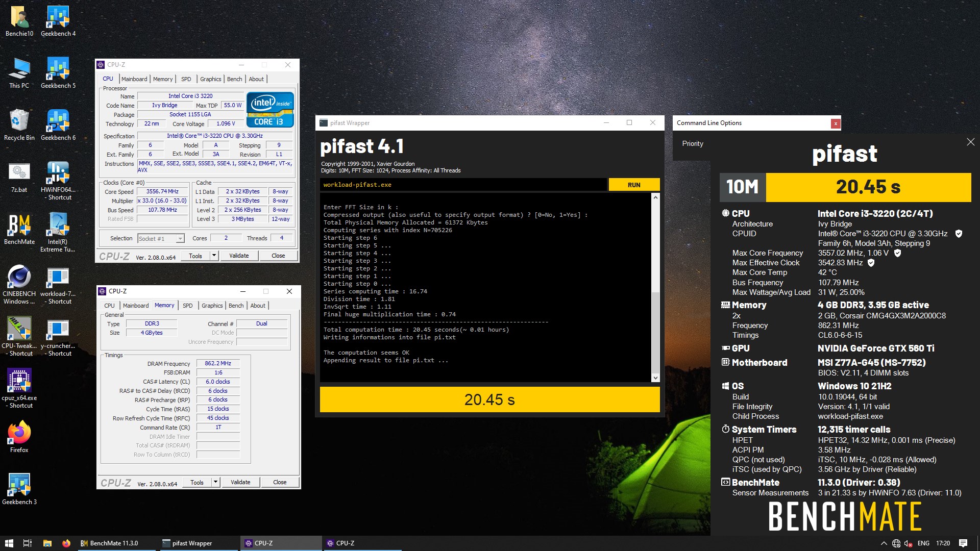980x551 pixels.
Task: Launch the HWiNFO64 shortcut
Action: click(58, 181)
